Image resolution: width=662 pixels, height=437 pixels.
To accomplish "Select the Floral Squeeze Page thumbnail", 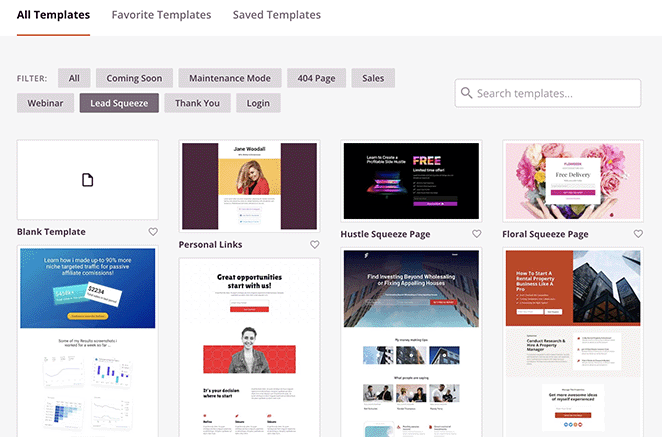I will coord(572,181).
